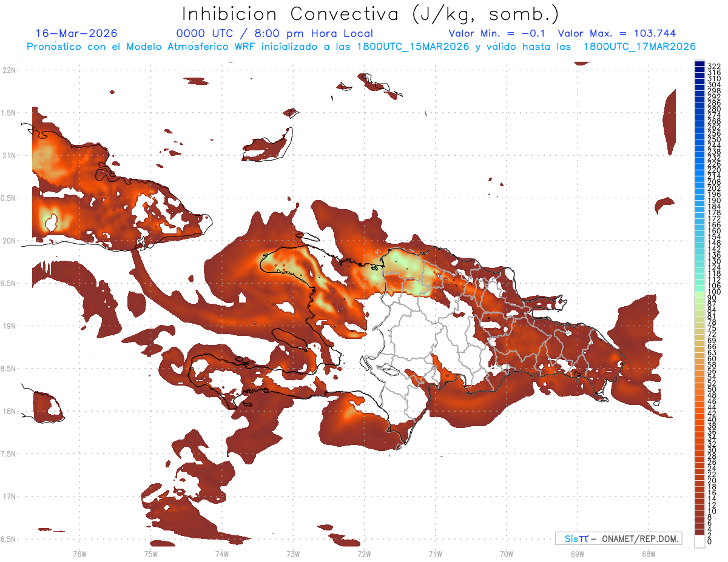728x562 pixels.
Task: Click the "0.5N" latitude tick label
Action: 9,198
